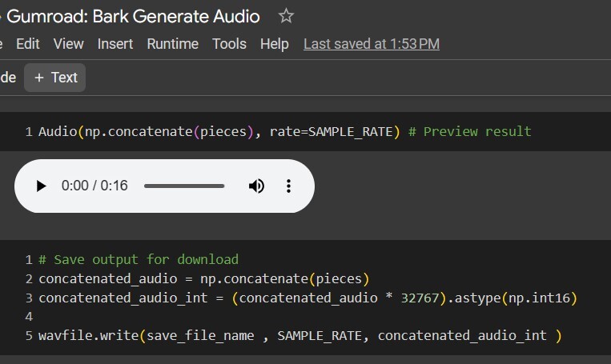The height and width of the screenshot is (364, 611).
Task: Open the Edit menu
Action: (28, 44)
